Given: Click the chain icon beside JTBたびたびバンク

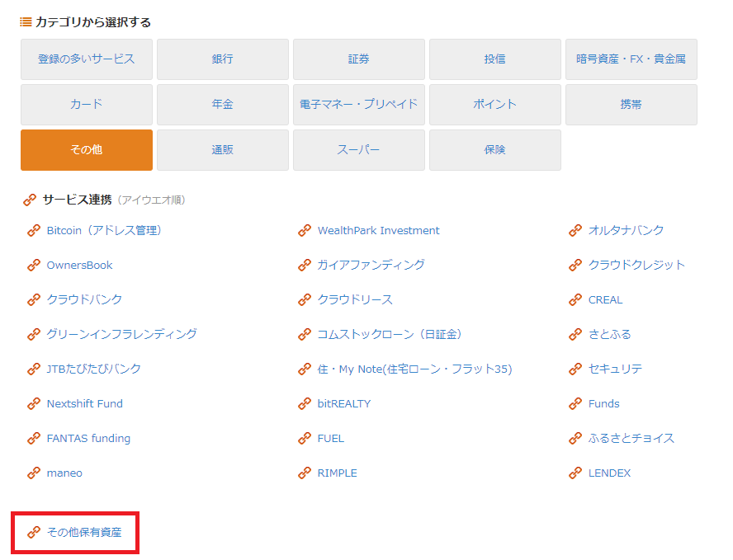Looking at the screenshot, I should click(x=34, y=369).
